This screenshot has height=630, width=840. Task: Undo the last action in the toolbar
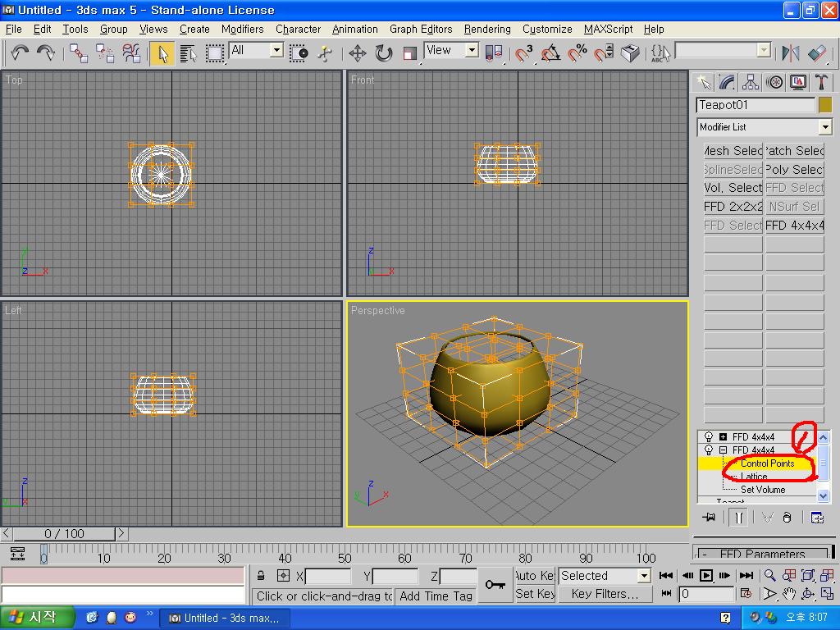[20, 52]
